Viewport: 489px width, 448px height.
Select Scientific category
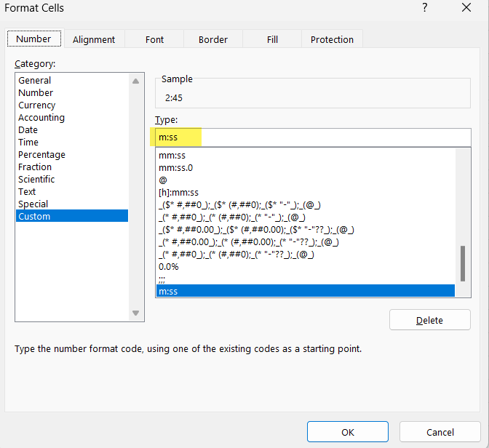[72, 179]
